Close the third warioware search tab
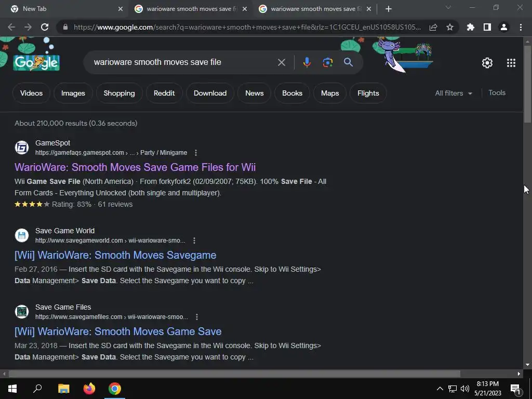 [x=369, y=9]
